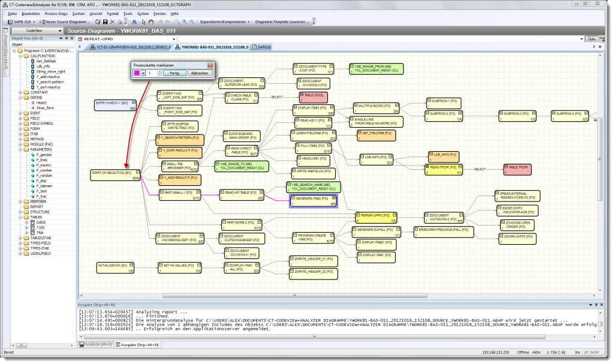Open the color dropdown in Prozesskette markieren dialog

click(143, 73)
